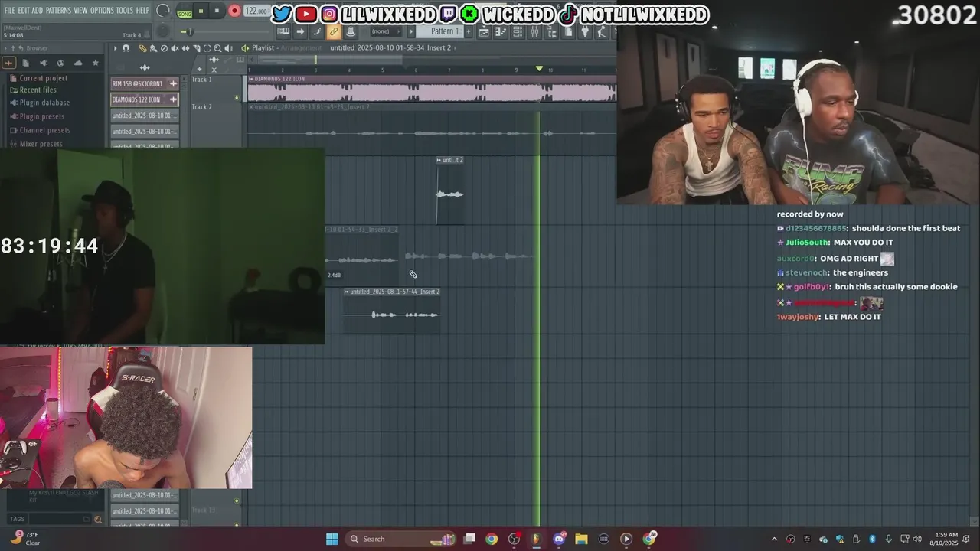Toggle the Track 1 mute LED

(x=237, y=97)
